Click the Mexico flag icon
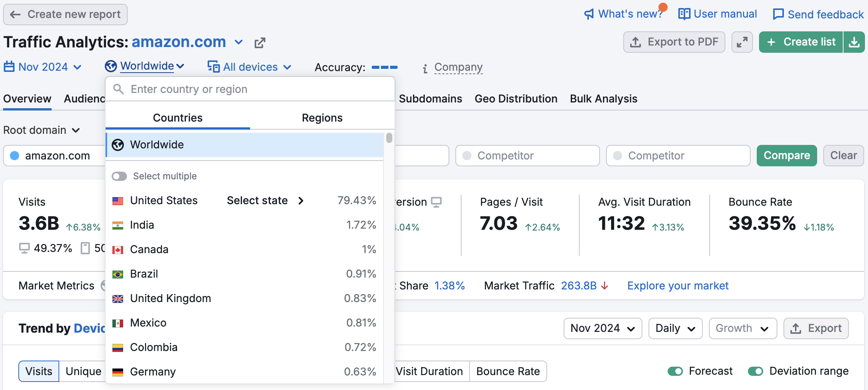Screen dimensions: 868x390 point(118,323)
